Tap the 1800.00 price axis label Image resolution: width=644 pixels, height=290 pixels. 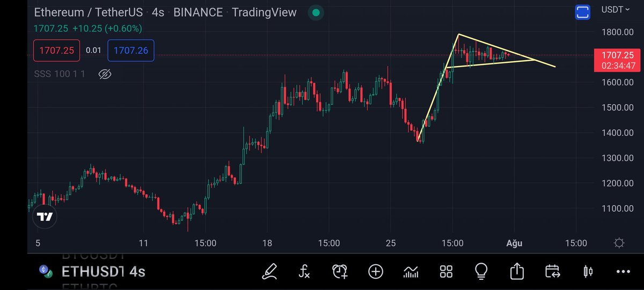click(617, 32)
